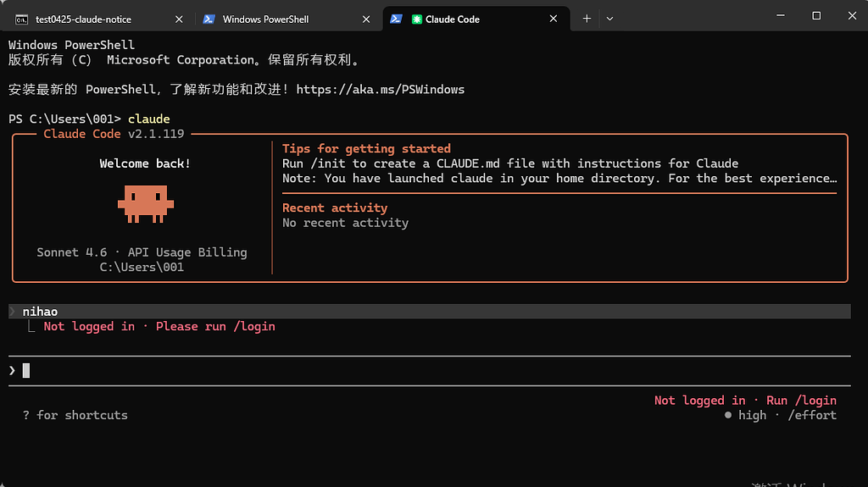Screen dimensions: 868x487
Task: Click 'Not logged in · Please run /login' message
Action: (159, 327)
